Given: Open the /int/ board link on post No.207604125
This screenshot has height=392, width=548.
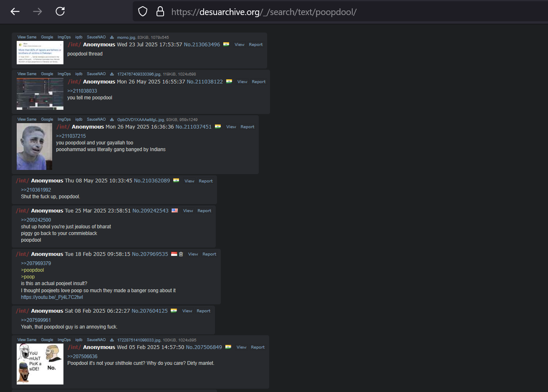Looking at the screenshot, I should tap(23, 311).
